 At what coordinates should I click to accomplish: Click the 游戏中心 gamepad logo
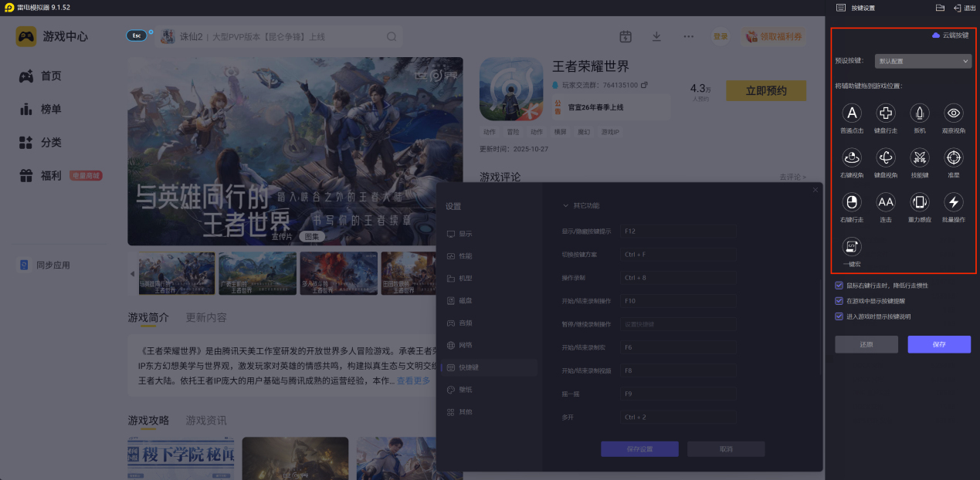[x=26, y=36]
